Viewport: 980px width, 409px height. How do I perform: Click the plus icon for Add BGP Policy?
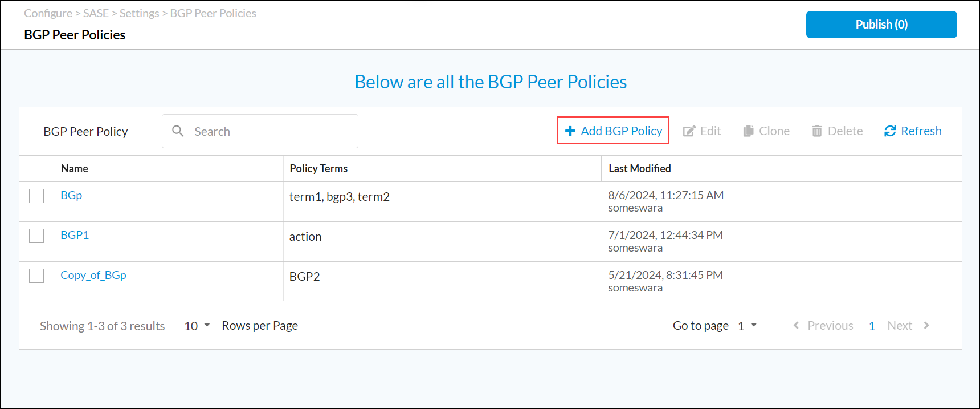coord(570,131)
